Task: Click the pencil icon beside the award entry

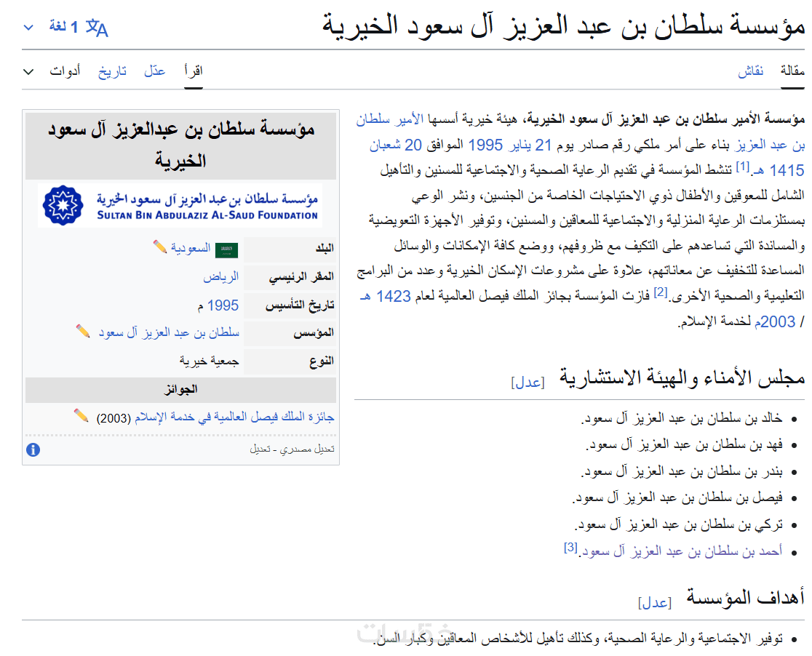Action: click(x=81, y=415)
